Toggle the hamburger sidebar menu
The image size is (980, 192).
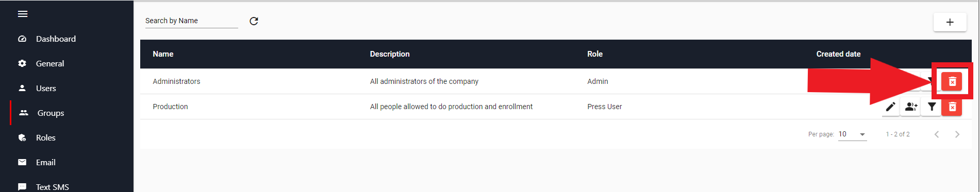tap(23, 14)
